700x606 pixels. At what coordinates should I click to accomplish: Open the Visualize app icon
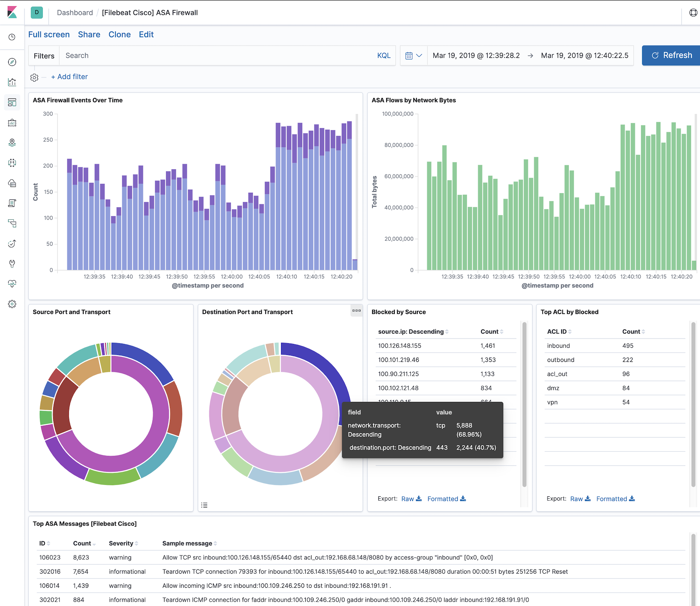tap(12, 82)
